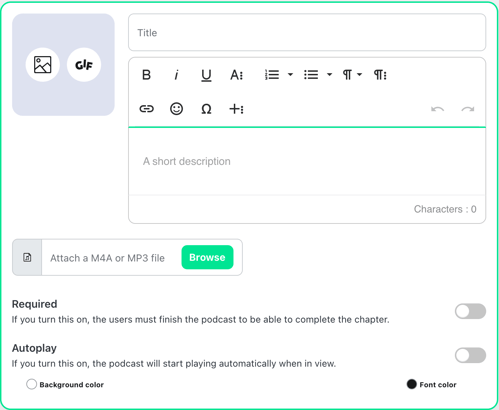This screenshot has width=499, height=410.
Task: Click the audio file icon
Action: tap(27, 257)
